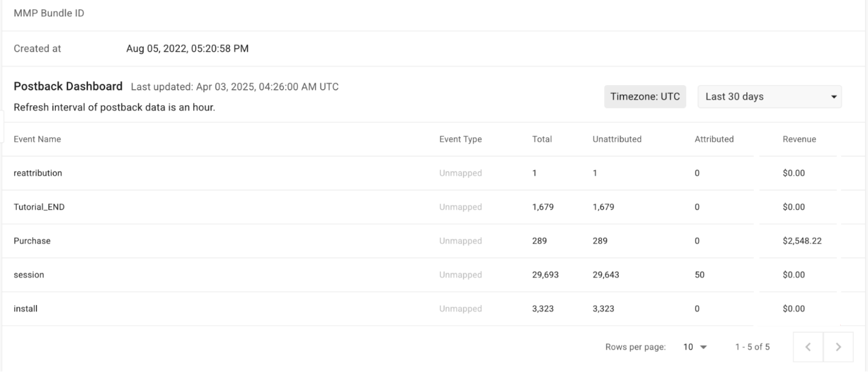
Task: Go to previous page arrow
Action: pyautogui.click(x=808, y=347)
